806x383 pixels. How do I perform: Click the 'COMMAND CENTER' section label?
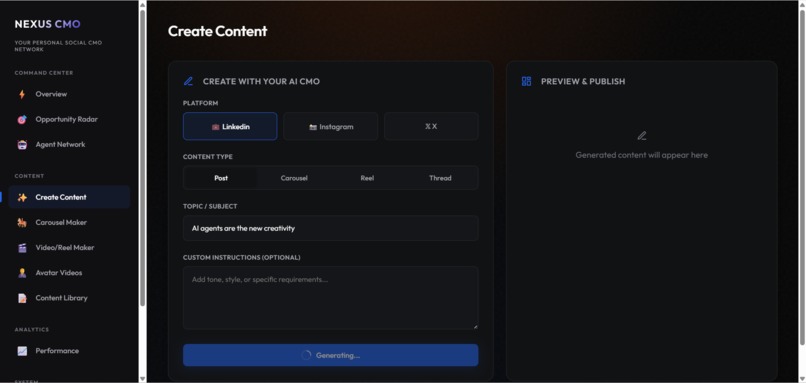click(44, 73)
